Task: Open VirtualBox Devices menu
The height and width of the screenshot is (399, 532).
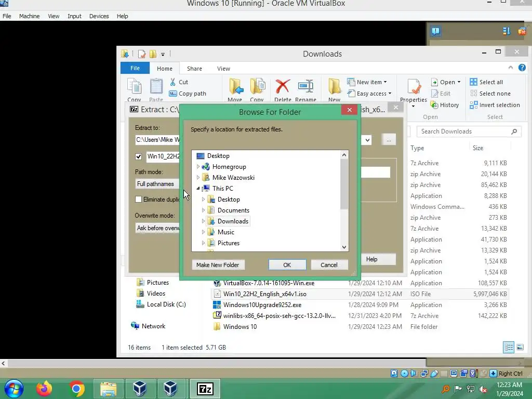Action: tap(99, 16)
